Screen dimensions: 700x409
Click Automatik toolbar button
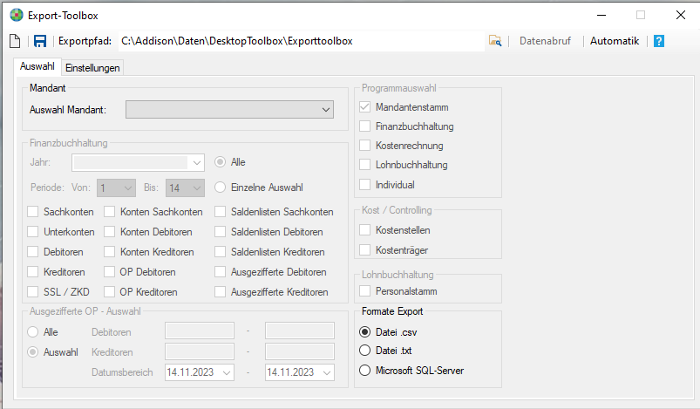(x=614, y=41)
